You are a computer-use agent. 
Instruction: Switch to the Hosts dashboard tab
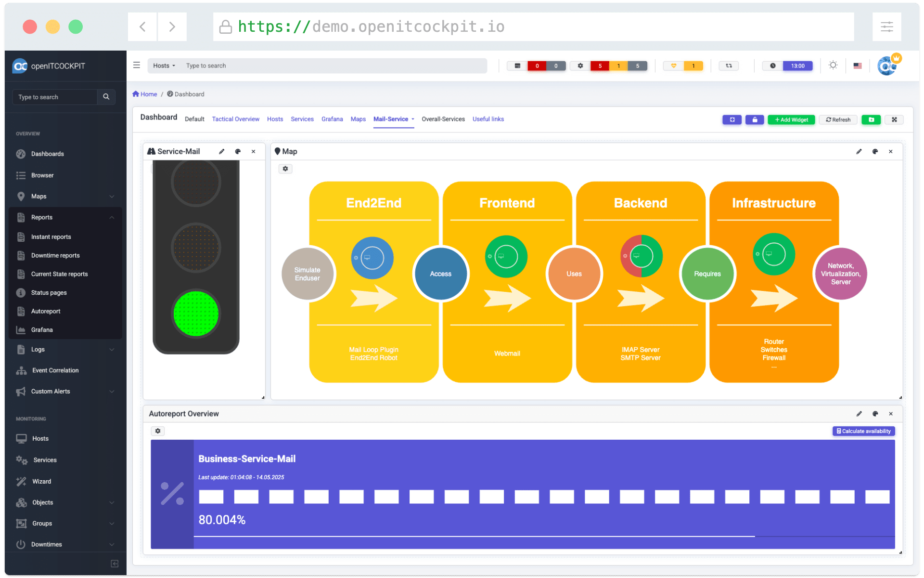(x=275, y=119)
